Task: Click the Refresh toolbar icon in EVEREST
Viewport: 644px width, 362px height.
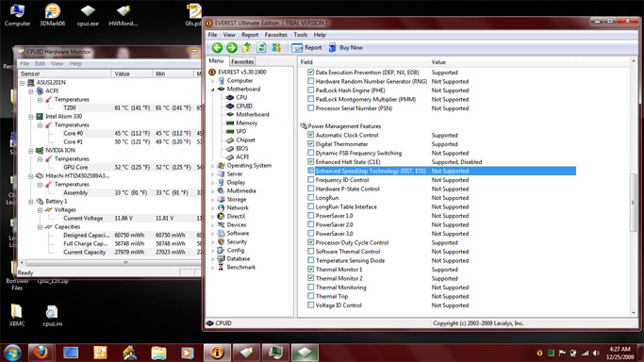Action: (261, 48)
